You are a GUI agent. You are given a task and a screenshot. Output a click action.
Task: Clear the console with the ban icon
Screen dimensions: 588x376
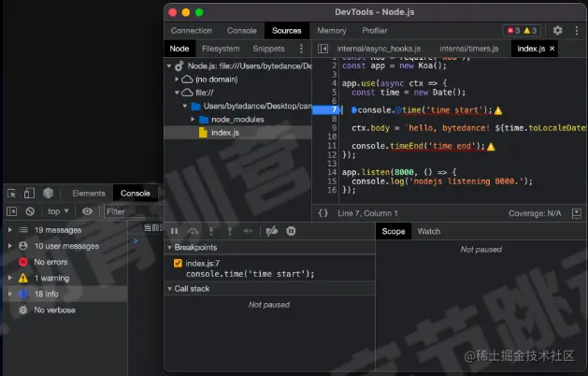(30, 211)
